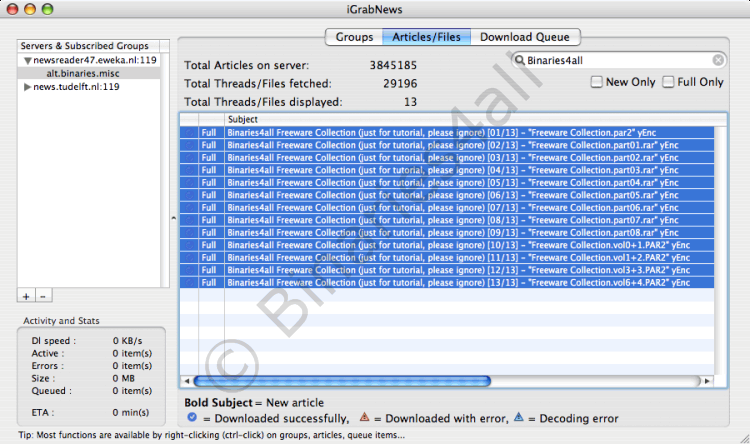The width and height of the screenshot is (750, 444).
Task: Click the status icon of the [13/13] row
Action: pyautogui.click(x=189, y=282)
